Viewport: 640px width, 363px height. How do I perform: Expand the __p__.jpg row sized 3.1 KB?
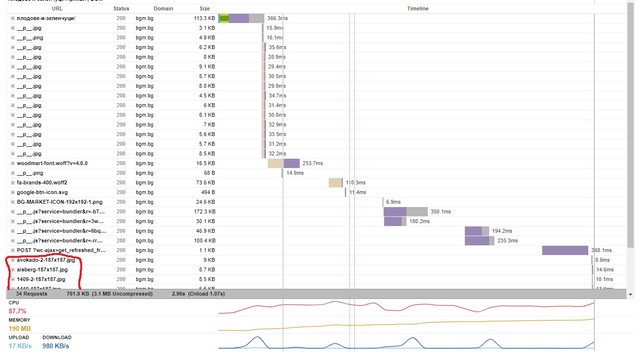[x=13, y=28]
